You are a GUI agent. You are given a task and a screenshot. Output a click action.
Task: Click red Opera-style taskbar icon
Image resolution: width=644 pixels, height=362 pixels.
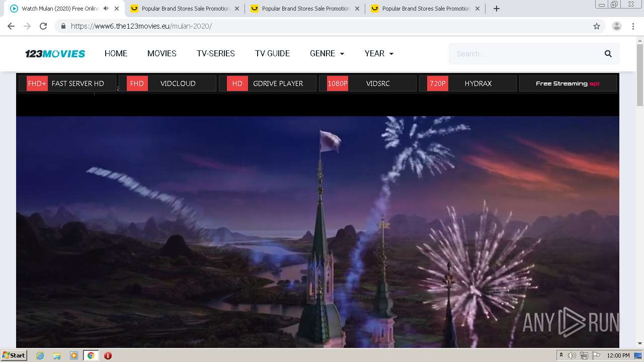click(108, 355)
